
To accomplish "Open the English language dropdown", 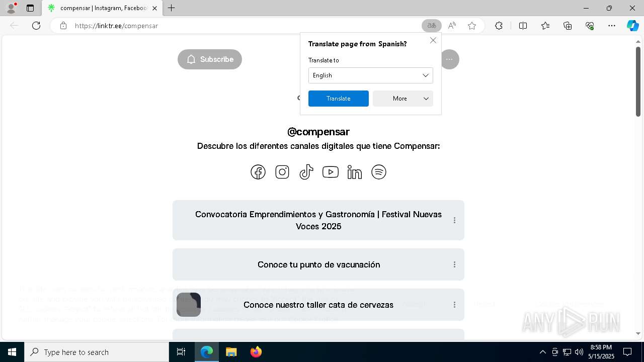I will [x=371, y=75].
